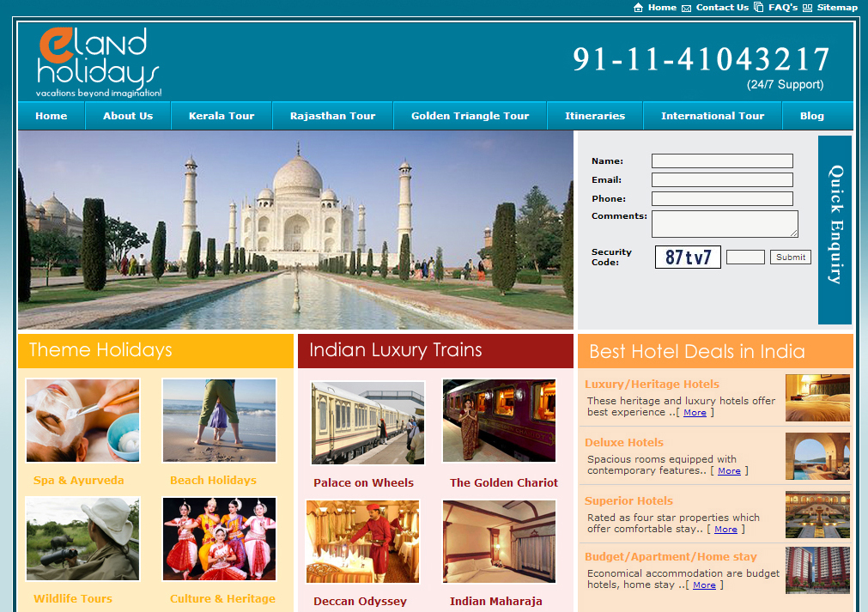The height and width of the screenshot is (612, 868).
Task: Open the Luxury/Heritage Hotels heading link
Action: coord(652,385)
